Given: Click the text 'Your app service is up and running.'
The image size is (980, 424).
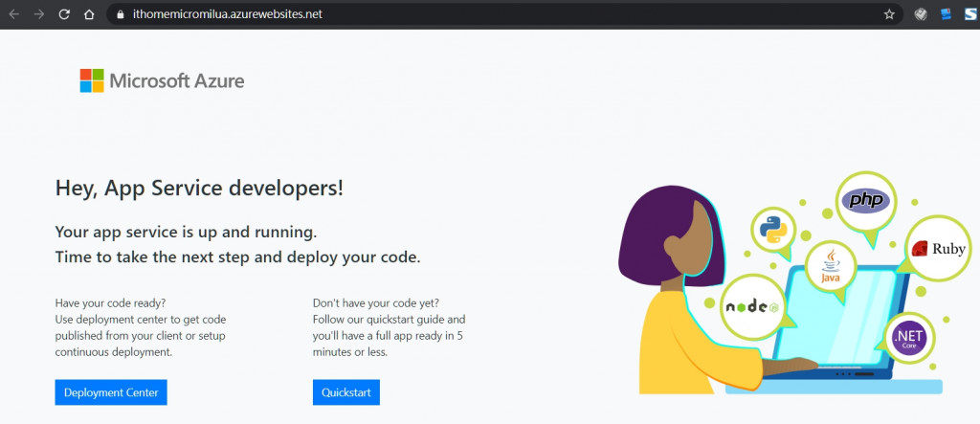Looking at the screenshot, I should pos(187,233).
